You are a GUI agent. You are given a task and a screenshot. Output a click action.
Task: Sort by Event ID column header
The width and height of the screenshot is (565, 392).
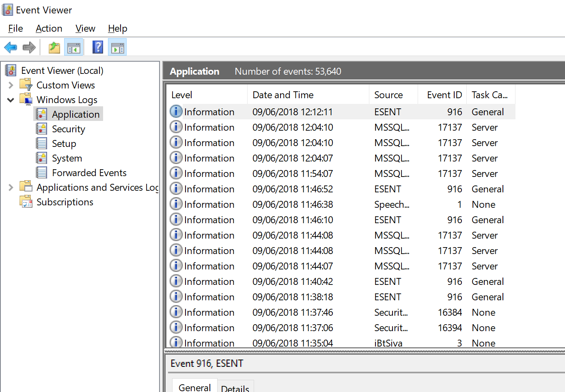(444, 95)
